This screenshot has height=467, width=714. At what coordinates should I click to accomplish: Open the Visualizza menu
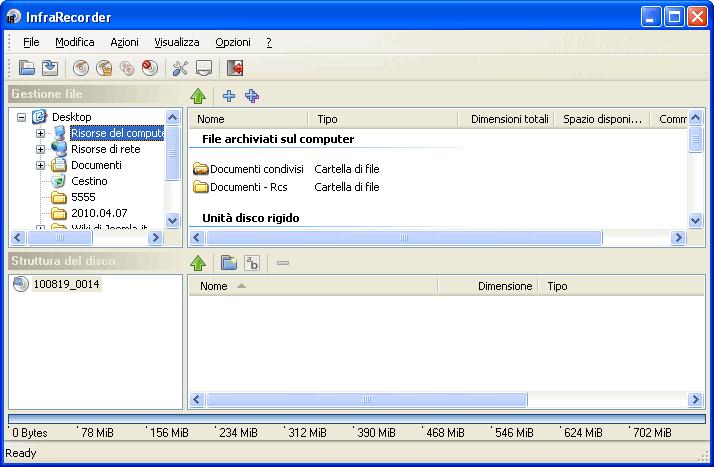coord(177,42)
